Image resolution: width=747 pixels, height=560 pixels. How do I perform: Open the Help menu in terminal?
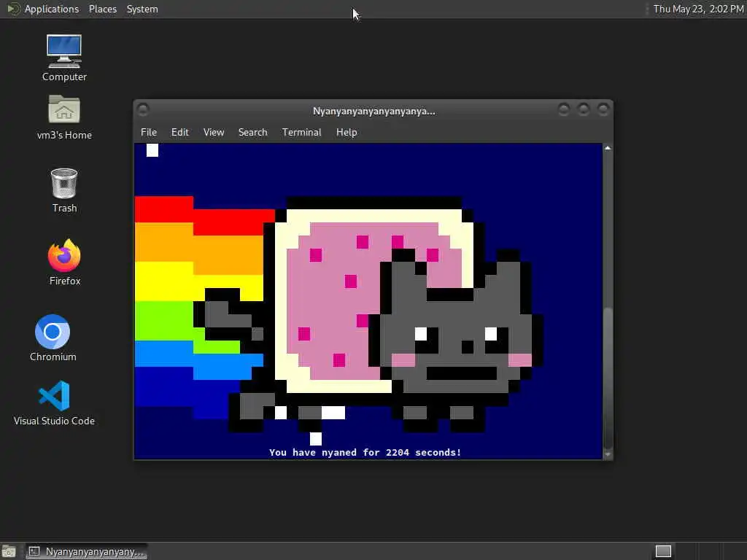tap(347, 133)
